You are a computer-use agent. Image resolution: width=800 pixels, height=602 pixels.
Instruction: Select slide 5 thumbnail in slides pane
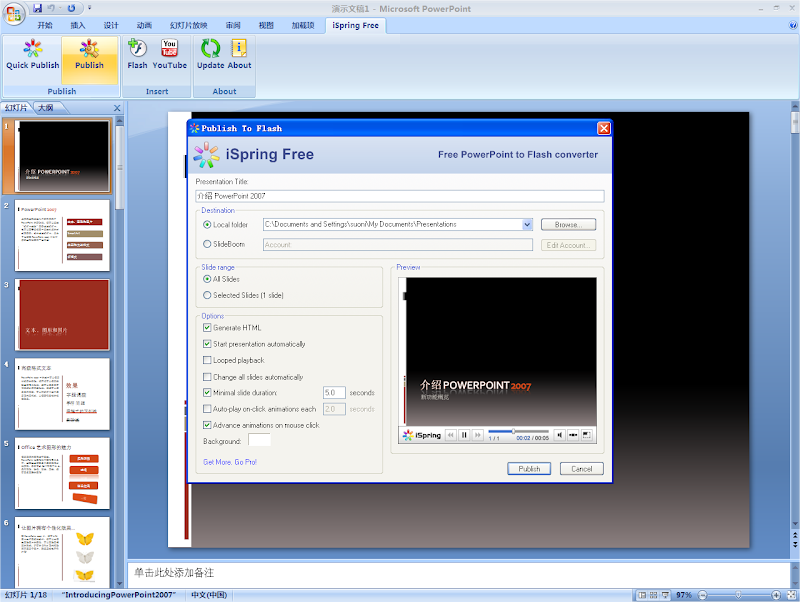pos(62,473)
